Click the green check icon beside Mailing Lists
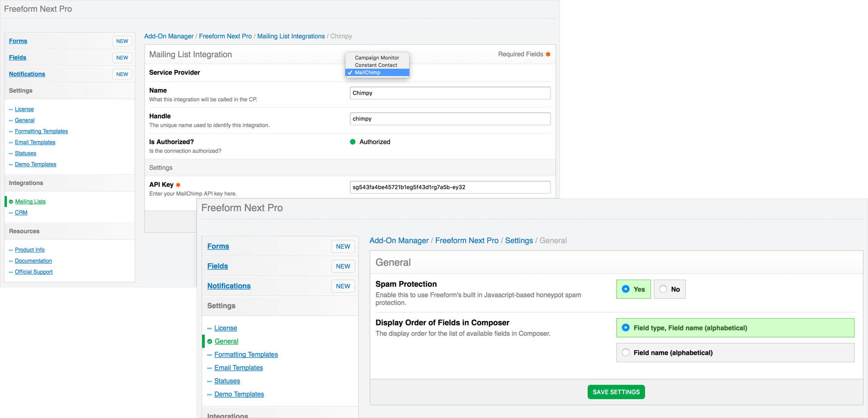Image resolution: width=868 pixels, height=418 pixels. pyautogui.click(x=11, y=202)
